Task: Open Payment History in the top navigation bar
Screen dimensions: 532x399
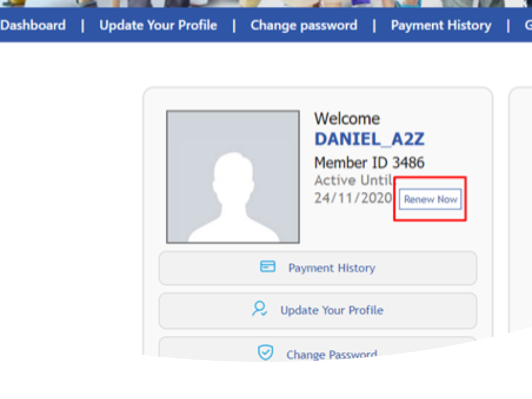Action: coord(441,25)
